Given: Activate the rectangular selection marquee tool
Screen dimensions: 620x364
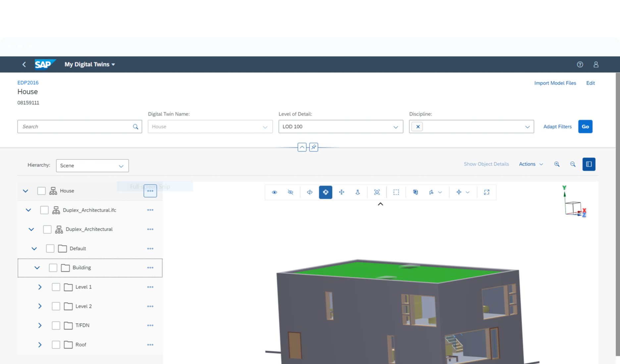Looking at the screenshot, I should coord(396,192).
